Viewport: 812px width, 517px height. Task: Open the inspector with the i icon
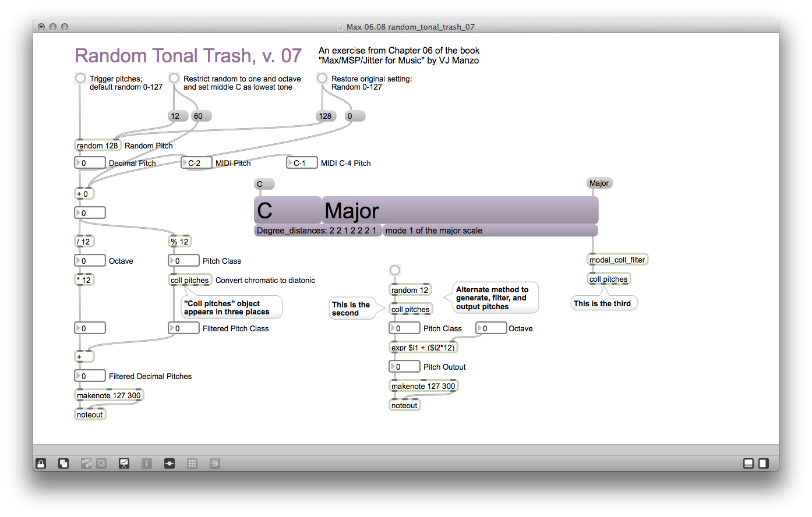click(x=147, y=463)
